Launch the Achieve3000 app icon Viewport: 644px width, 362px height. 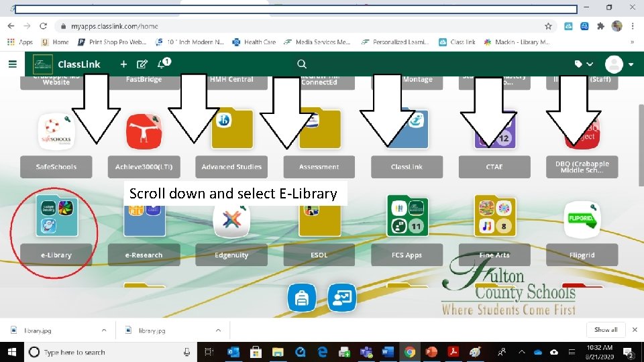point(144,132)
